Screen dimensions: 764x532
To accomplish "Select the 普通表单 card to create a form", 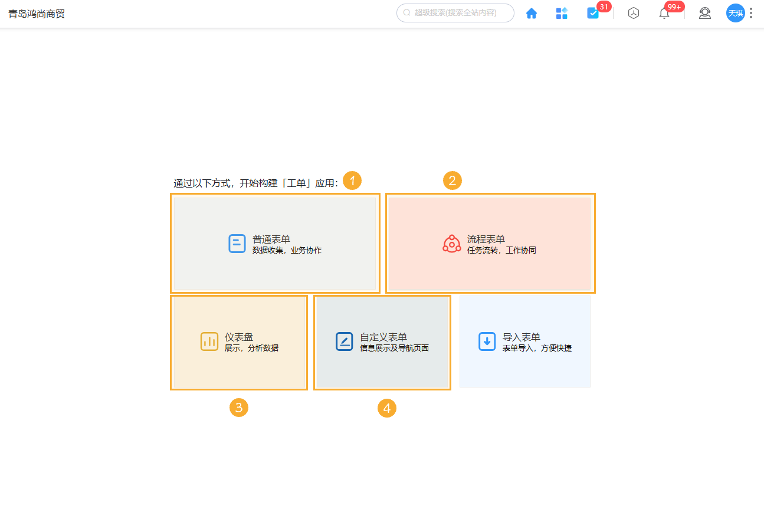I will click(x=274, y=244).
